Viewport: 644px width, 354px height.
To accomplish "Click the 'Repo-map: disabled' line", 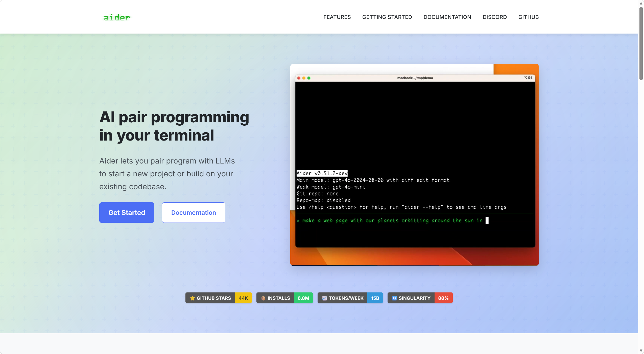I will [x=323, y=200].
